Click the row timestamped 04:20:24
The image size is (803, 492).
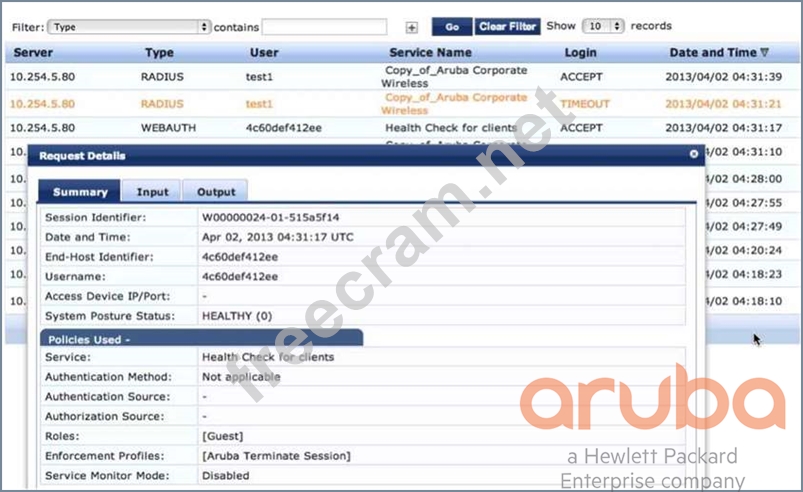pyautogui.click(x=744, y=250)
